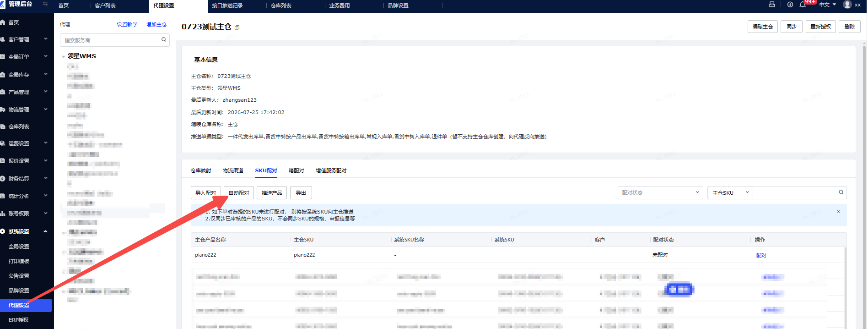This screenshot has width=868, height=329.
Task: Expand the 全局库存 menu chevron
Action: [x=45, y=74]
